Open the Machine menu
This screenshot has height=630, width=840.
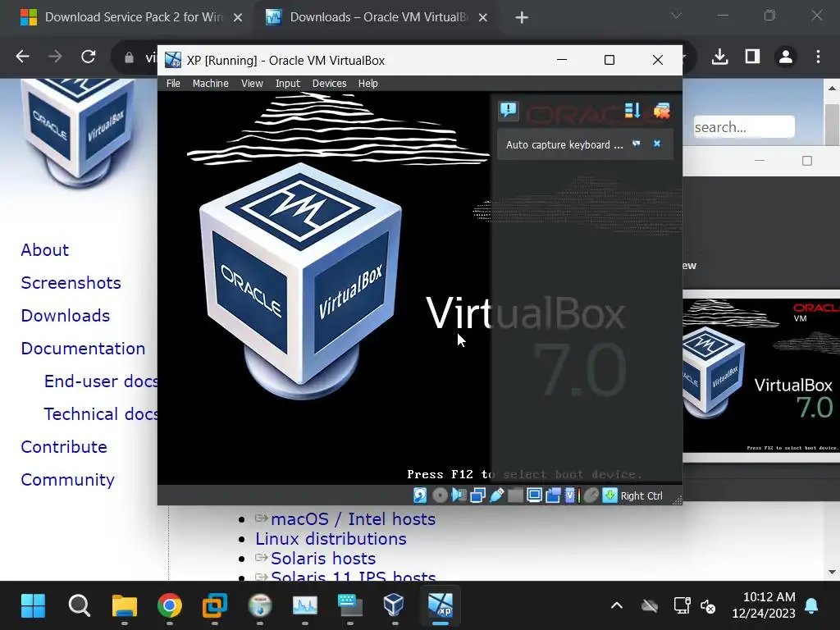tap(211, 84)
